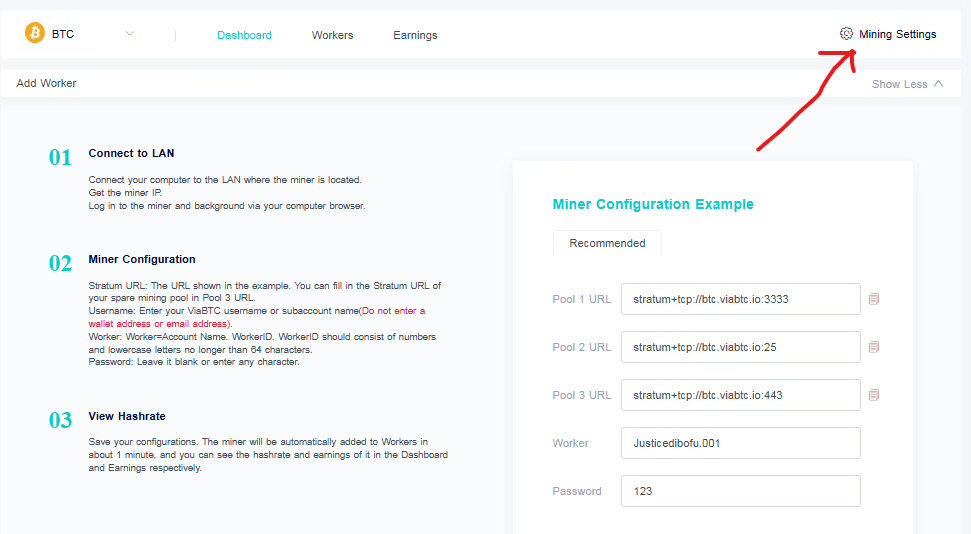Click the Show Less link
This screenshot has height=534, width=971.
(x=899, y=84)
